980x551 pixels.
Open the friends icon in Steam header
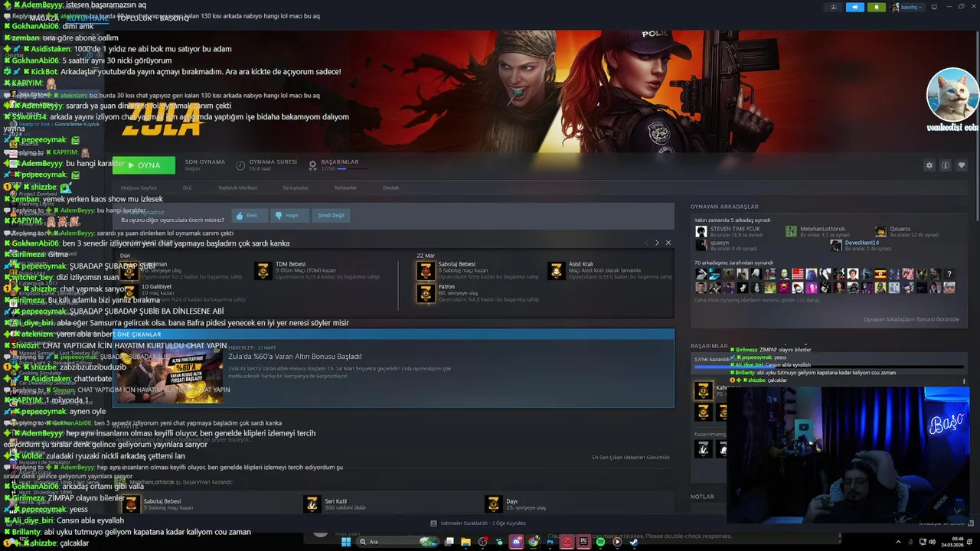834,7
